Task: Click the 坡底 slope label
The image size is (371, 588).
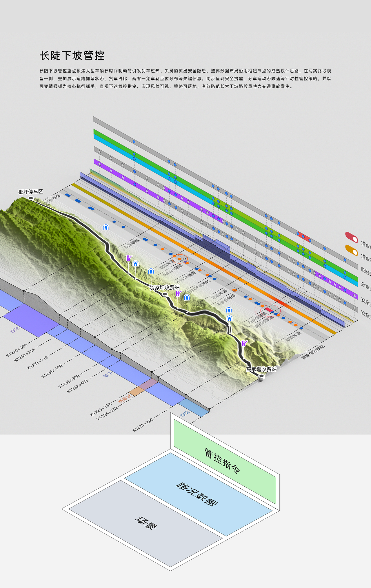Action: [x=185, y=413]
